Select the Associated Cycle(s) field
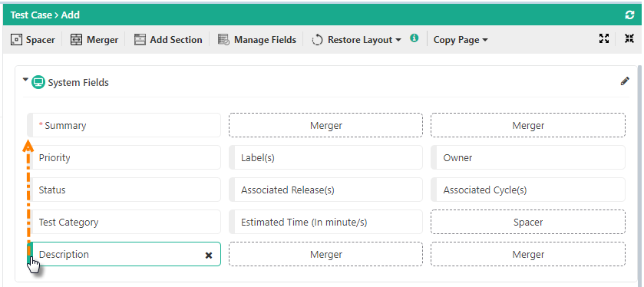 point(528,190)
